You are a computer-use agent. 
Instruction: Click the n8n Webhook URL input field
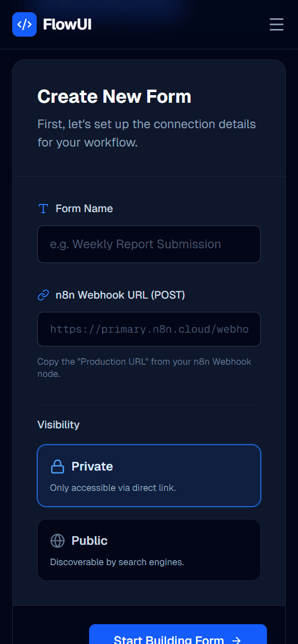tap(149, 329)
